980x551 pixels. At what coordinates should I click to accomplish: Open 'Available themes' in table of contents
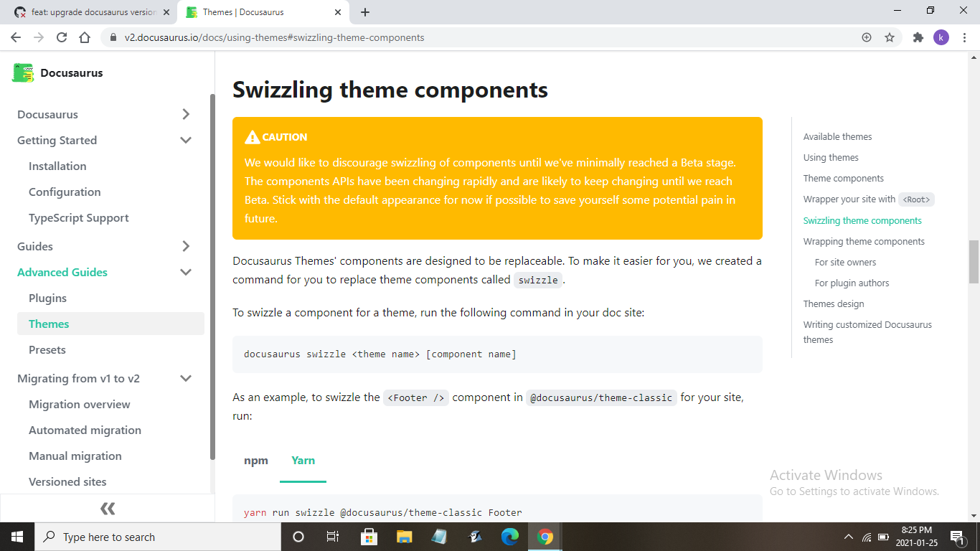[837, 136]
